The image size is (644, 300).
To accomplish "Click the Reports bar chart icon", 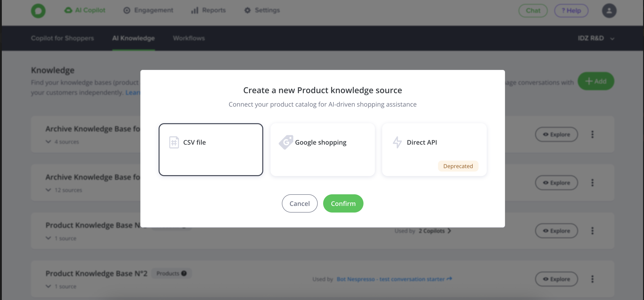I will pos(195,10).
